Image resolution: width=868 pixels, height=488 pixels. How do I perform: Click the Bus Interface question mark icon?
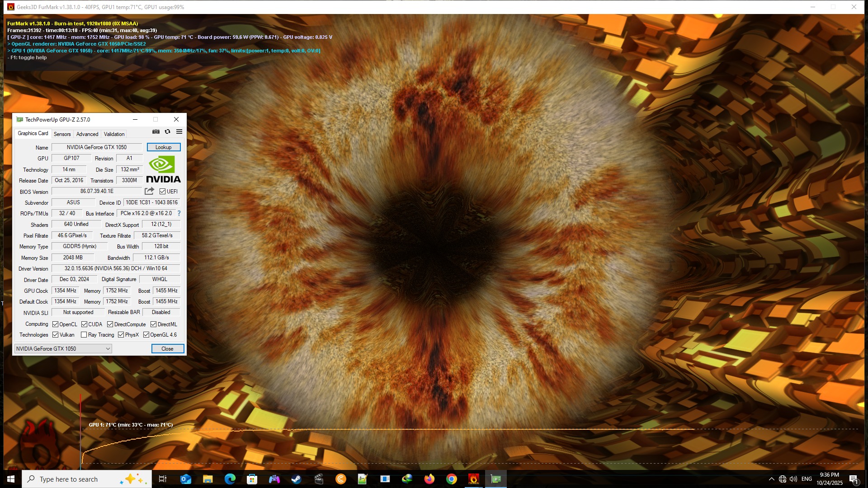(x=179, y=213)
